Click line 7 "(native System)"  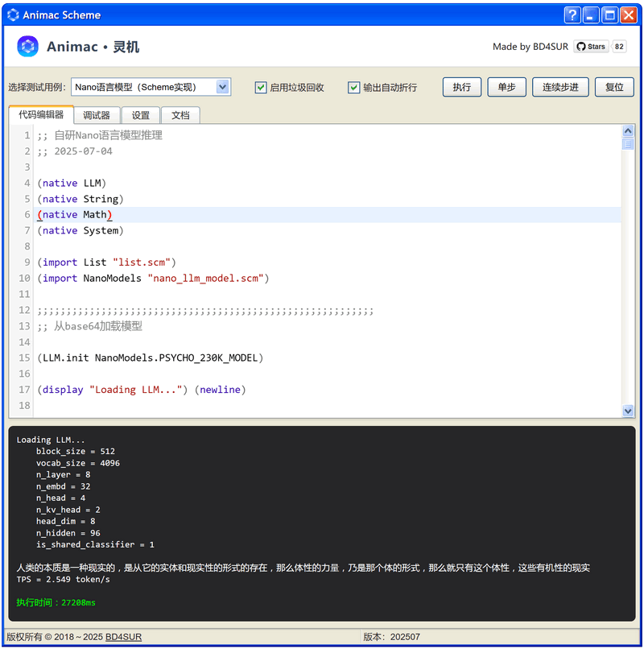click(x=80, y=230)
